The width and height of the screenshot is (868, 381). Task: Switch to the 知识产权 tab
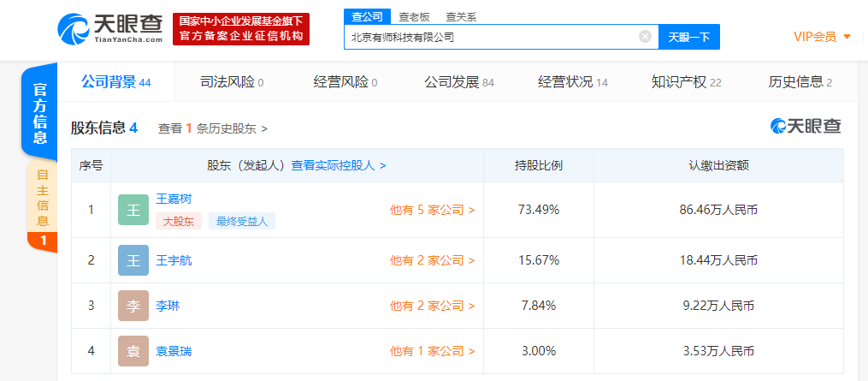(x=686, y=82)
